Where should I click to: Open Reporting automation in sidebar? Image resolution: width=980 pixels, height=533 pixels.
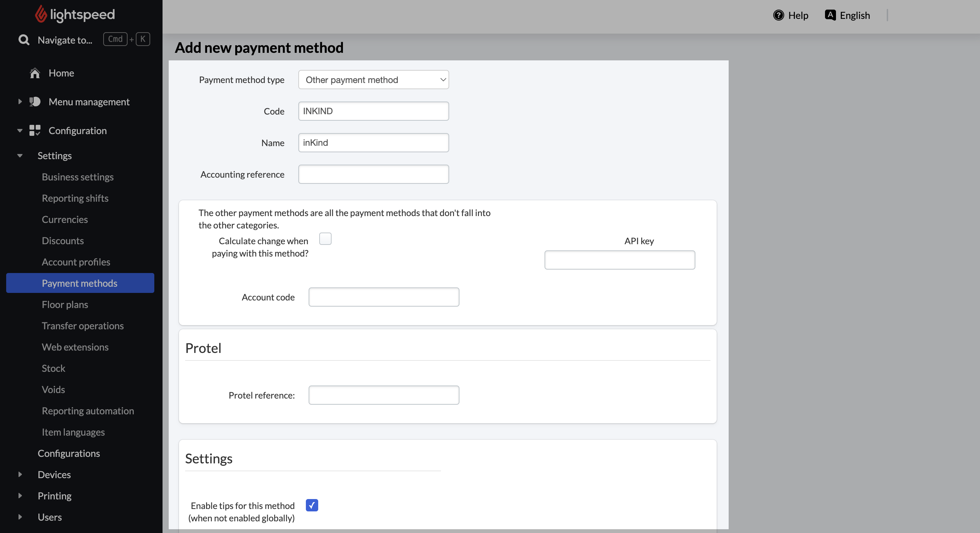tap(88, 411)
